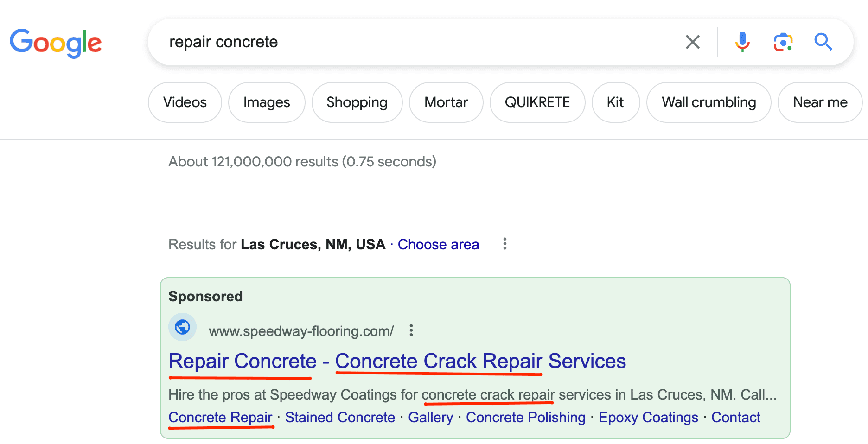Open Google Lens image search
Image resolution: width=868 pixels, height=444 pixels.
click(783, 42)
